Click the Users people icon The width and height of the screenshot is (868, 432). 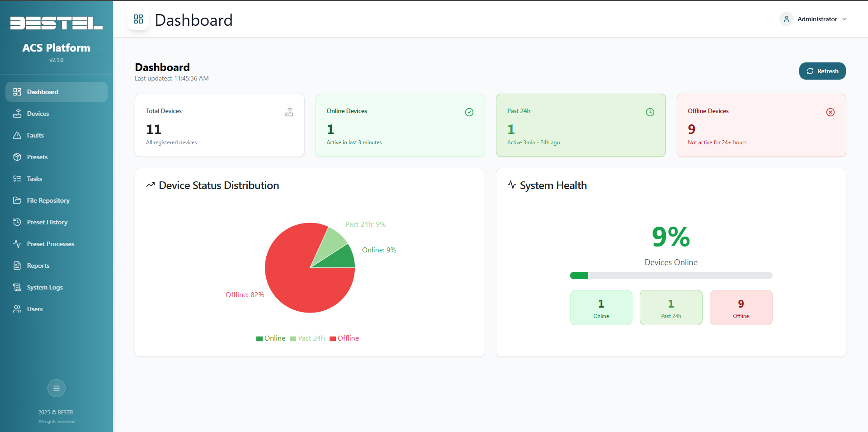(17, 309)
